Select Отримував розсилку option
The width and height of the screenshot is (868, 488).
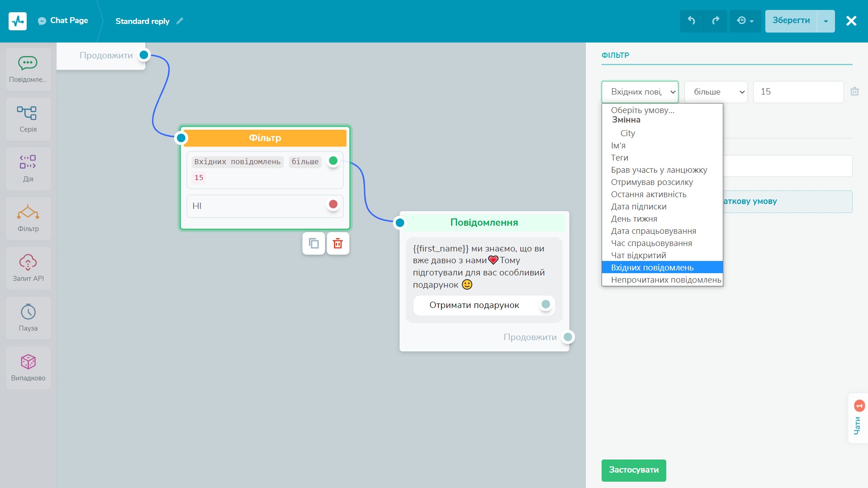tap(662, 182)
